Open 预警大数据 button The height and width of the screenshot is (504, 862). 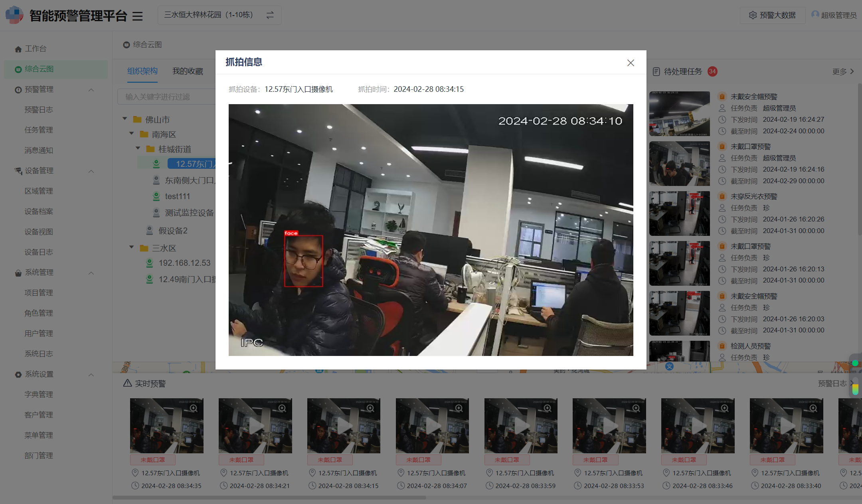pos(772,15)
